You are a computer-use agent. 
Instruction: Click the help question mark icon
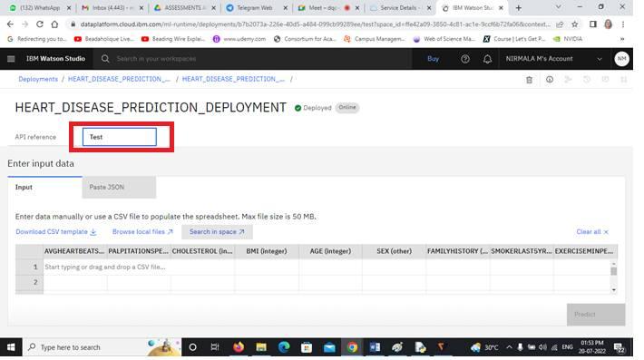pyautogui.click(x=465, y=59)
